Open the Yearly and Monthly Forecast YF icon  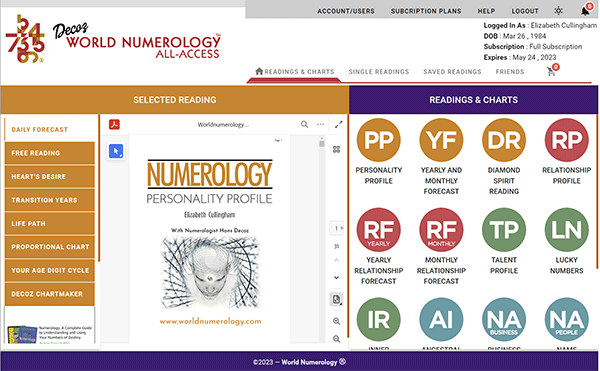441,140
